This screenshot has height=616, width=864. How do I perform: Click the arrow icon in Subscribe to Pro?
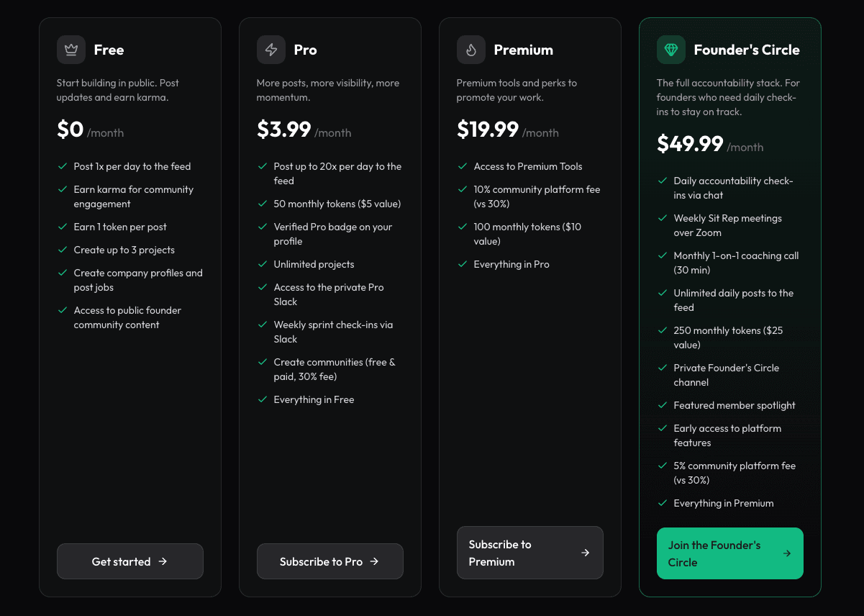click(374, 561)
